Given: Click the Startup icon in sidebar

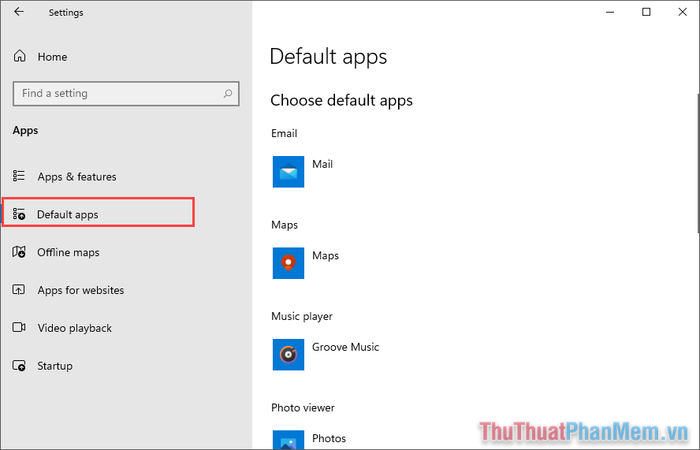Looking at the screenshot, I should (19, 366).
